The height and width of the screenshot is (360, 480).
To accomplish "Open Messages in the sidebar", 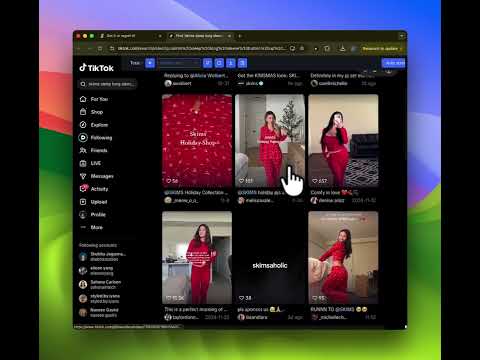I will point(97,176).
